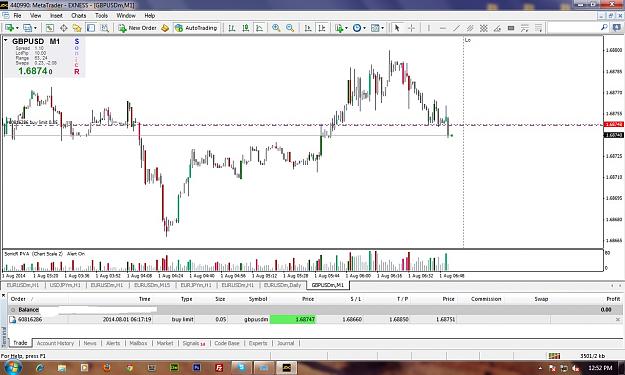Click into the toolbar search field
The height and width of the screenshot is (375, 625).
pos(574,27)
